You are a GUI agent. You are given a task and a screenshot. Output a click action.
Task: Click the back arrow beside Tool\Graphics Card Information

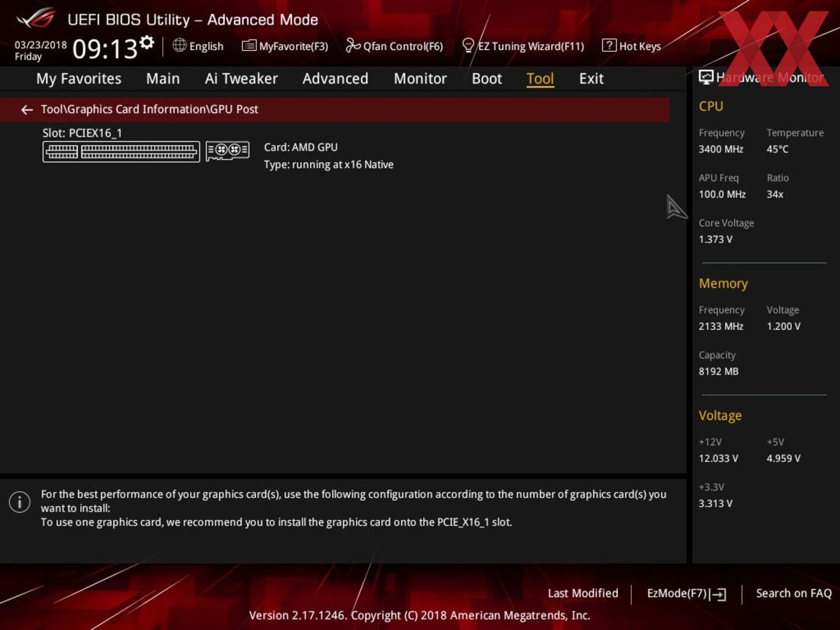pos(27,110)
